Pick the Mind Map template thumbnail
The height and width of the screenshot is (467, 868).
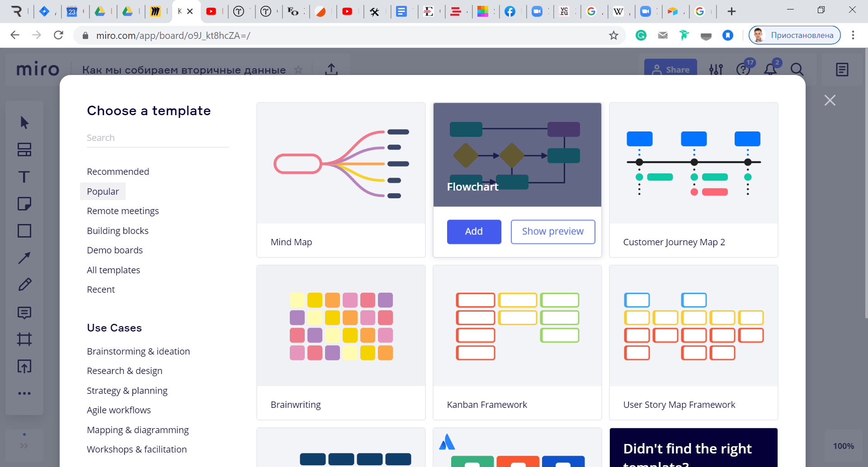(x=341, y=163)
